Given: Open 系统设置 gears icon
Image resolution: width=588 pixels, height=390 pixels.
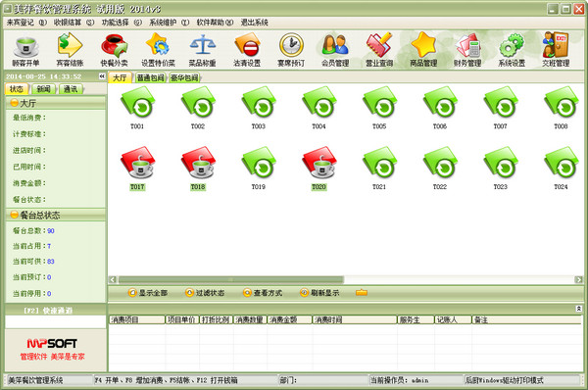Looking at the screenshot, I should pyautogui.click(x=512, y=50).
